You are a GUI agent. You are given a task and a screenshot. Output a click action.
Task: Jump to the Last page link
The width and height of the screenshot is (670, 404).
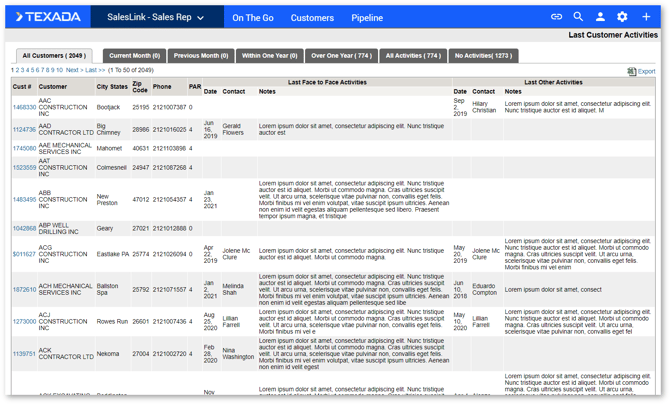[95, 71]
